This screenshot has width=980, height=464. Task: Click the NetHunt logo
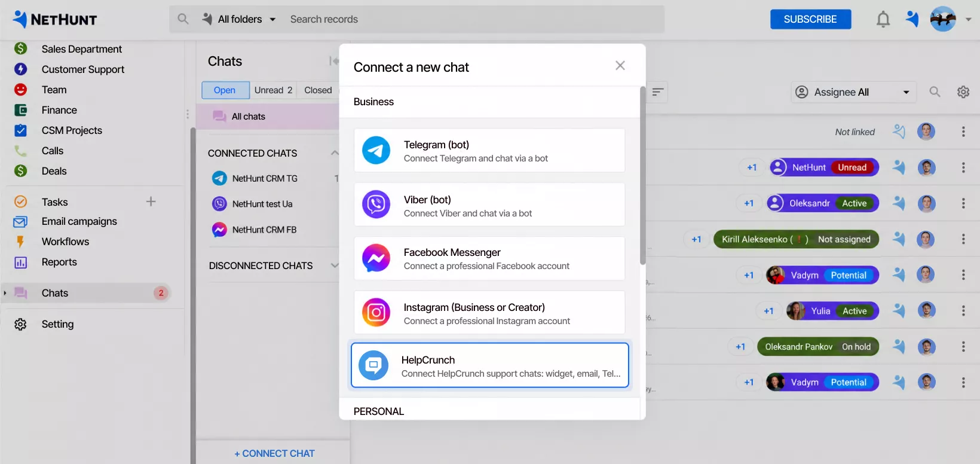(54, 19)
